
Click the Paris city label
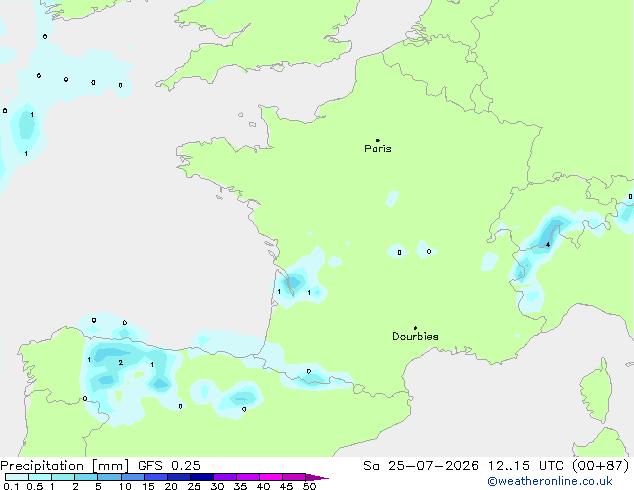point(378,149)
